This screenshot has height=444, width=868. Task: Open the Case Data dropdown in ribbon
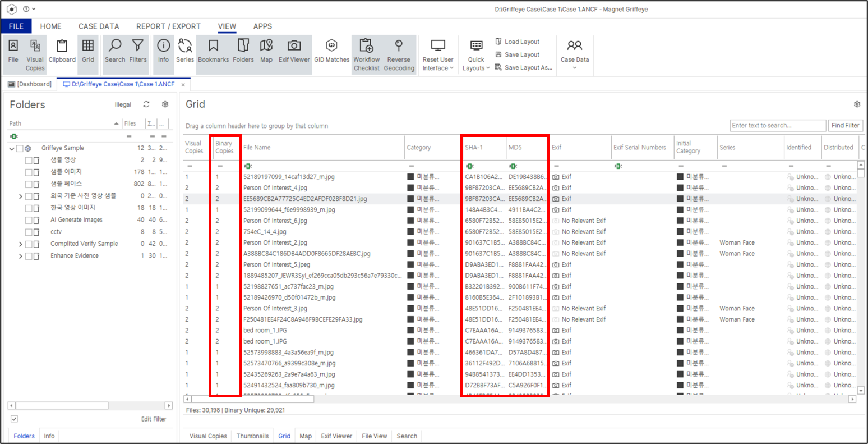[x=575, y=55]
